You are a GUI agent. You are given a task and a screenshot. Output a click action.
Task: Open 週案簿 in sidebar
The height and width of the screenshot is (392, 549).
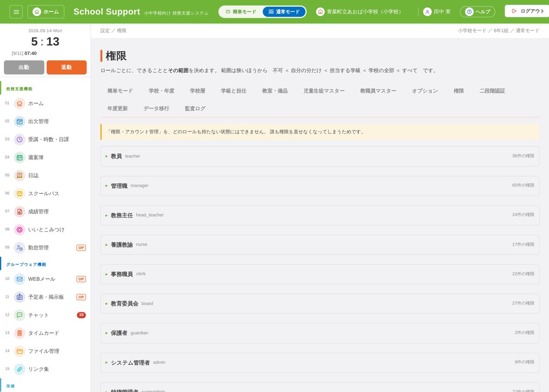point(45,157)
